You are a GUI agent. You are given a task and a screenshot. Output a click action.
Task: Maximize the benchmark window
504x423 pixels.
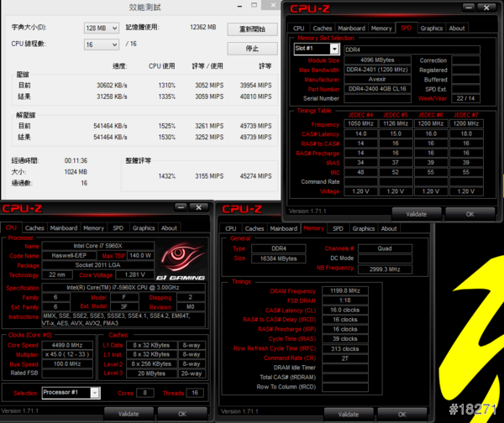[254, 5]
